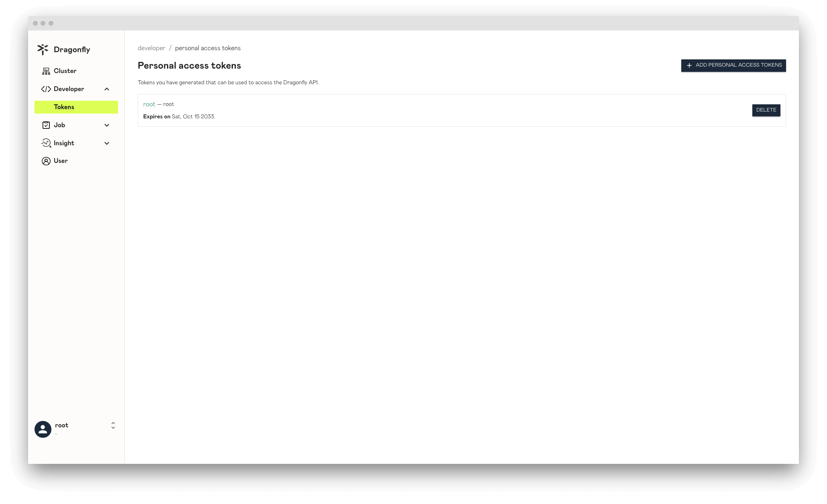Select the Insight search icon

point(45,143)
